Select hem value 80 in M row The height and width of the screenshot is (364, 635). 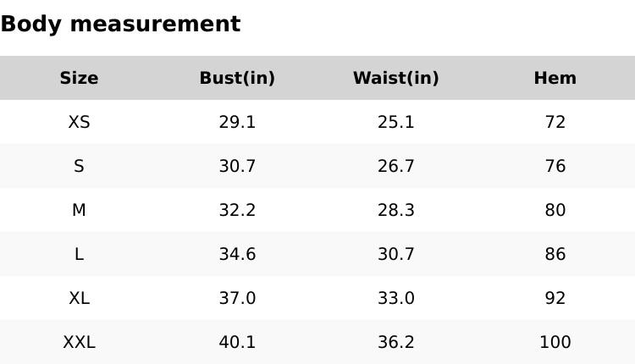555,210
